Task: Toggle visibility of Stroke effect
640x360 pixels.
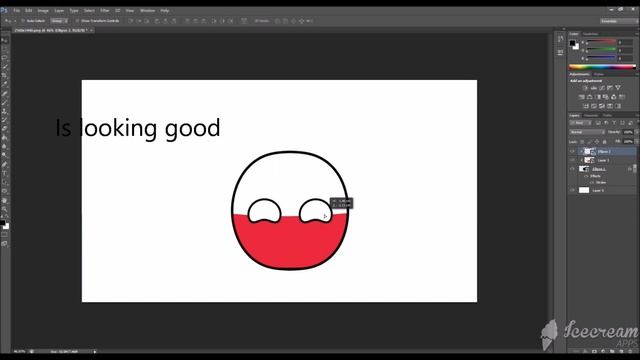Action: click(592, 182)
